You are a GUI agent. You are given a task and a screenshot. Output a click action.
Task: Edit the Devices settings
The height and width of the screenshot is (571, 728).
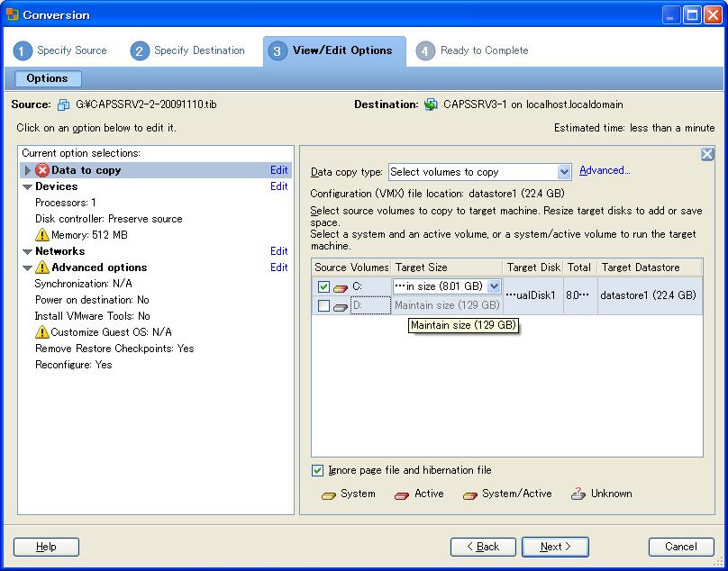point(279,186)
